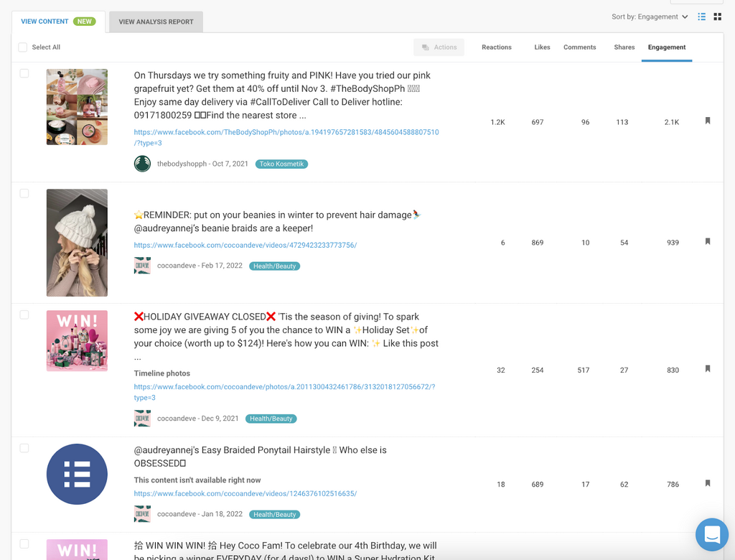Image resolution: width=735 pixels, height=560 pixels.
Task: Click thebodyshopph profile avatar
Action: (x=142, y=164)
